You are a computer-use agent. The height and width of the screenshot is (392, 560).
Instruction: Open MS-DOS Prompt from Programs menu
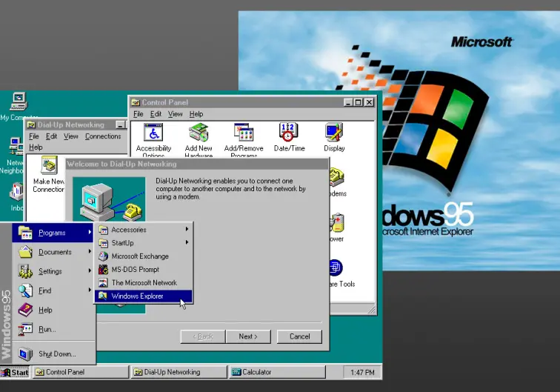[x=135, y=270]
